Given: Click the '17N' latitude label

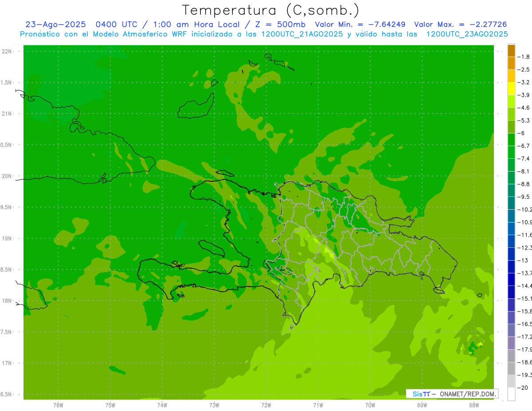Looking at the screenshot, I should click(x=7, y=363).
